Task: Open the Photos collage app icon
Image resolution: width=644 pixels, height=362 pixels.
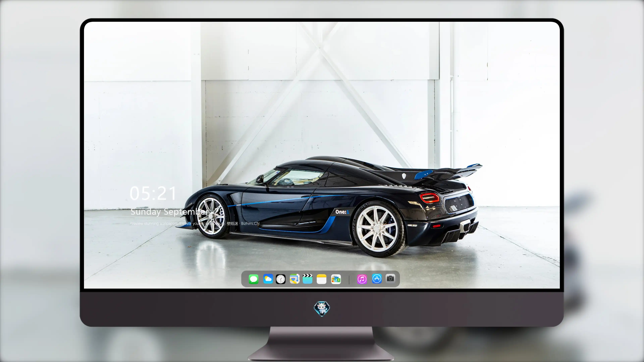Action: coord(336,279)
